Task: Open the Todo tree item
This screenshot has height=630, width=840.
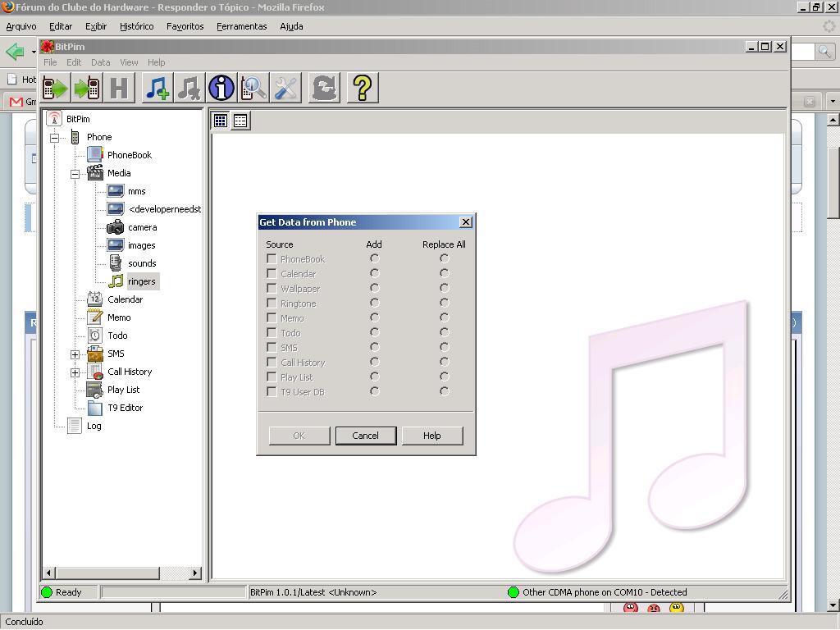Action: pyautogui.click(x=117, y=336)
